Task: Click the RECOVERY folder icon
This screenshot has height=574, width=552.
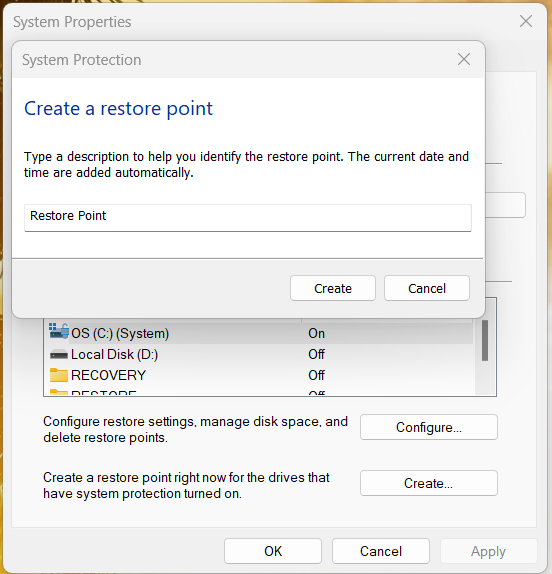Action: pyautogui.click(x=59, y=375)
